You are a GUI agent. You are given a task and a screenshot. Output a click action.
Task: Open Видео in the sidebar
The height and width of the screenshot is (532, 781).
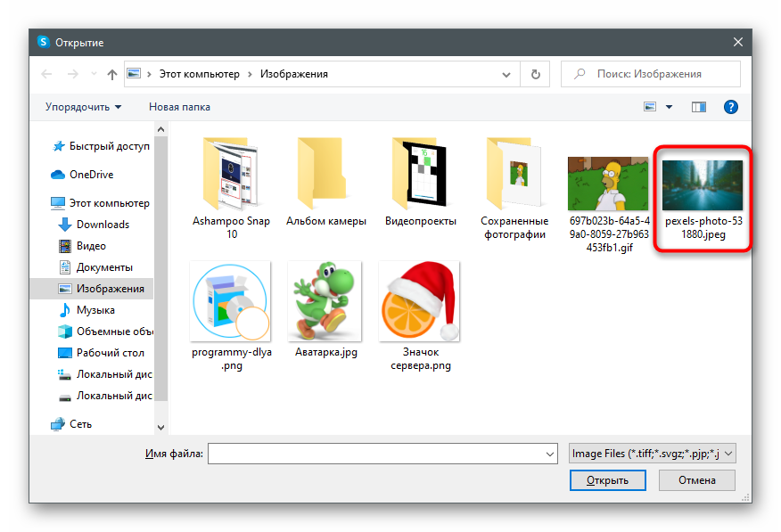click(x=83, y=246)
